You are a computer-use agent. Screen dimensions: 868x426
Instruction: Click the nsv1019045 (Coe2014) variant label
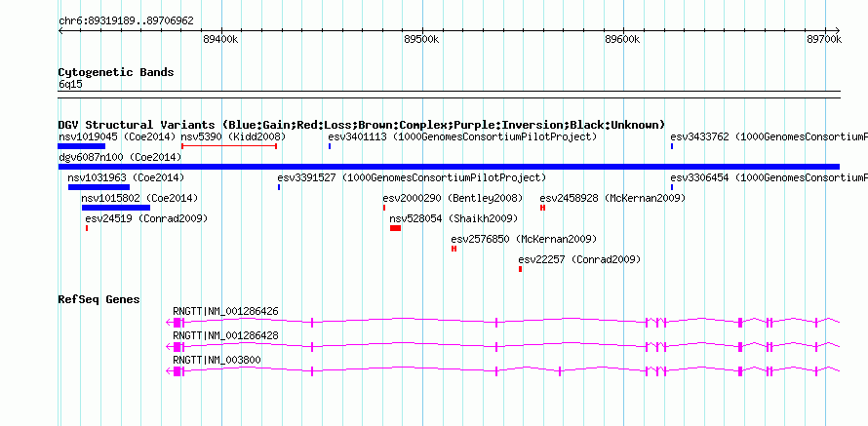click(x=117, y=136)
